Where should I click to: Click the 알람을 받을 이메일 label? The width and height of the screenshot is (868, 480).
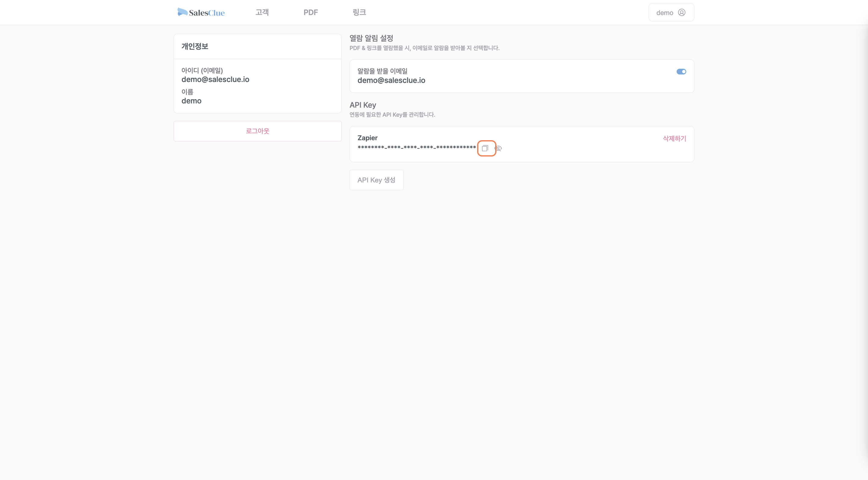coord(382,71)
